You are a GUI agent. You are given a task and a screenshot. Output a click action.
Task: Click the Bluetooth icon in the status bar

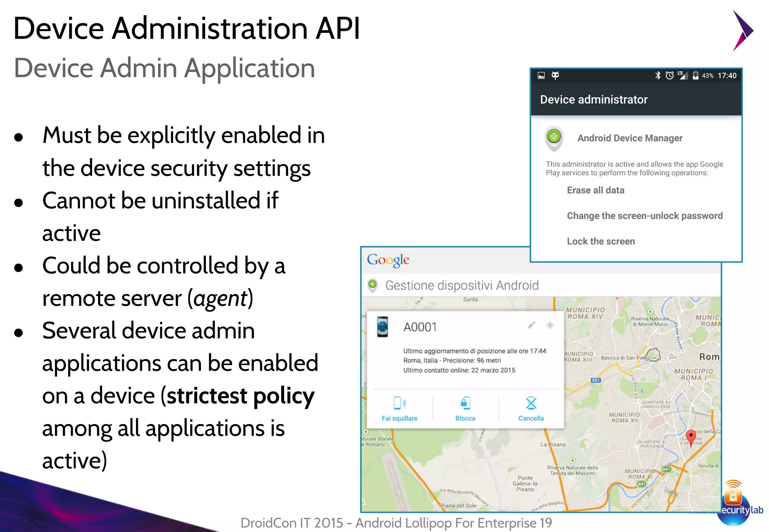click(x=658, y=75)
